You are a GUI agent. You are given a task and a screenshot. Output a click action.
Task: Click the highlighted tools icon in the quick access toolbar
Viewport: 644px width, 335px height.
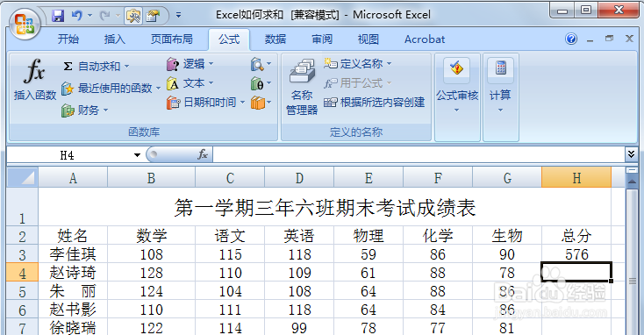tap(133, 16)
